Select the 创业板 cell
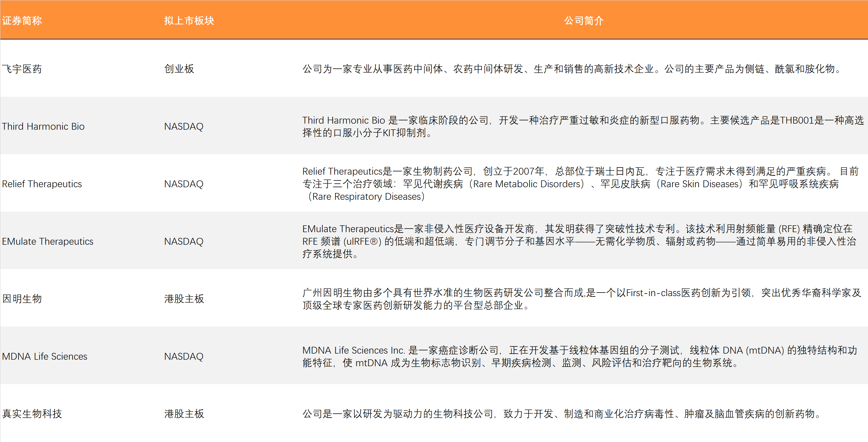 click(x=179, y=69)
